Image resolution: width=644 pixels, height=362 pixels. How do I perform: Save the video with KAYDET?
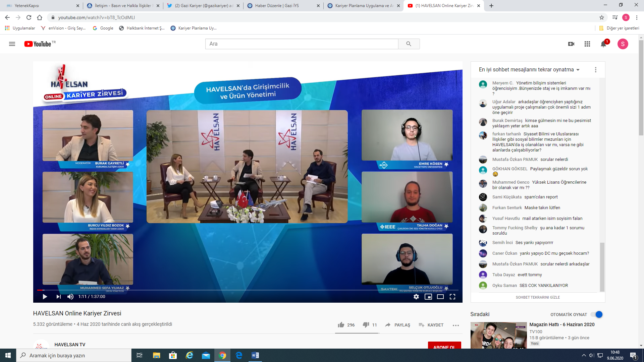431,325
